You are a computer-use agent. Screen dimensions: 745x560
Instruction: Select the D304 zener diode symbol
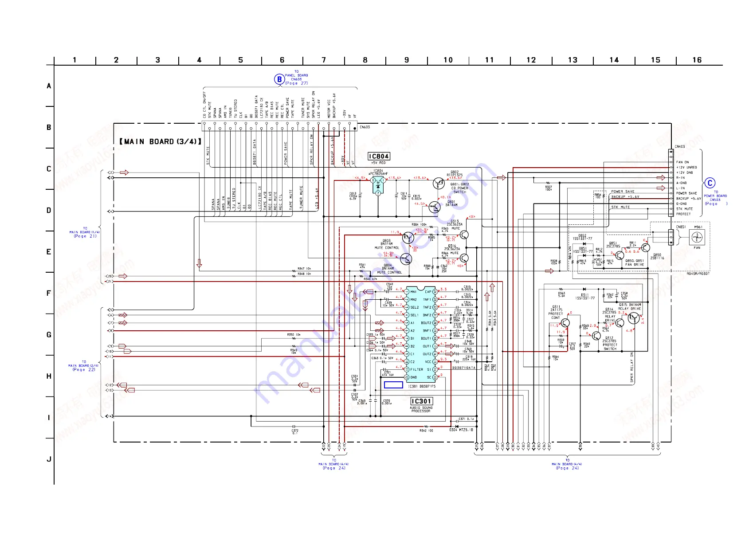coord(457,427)
